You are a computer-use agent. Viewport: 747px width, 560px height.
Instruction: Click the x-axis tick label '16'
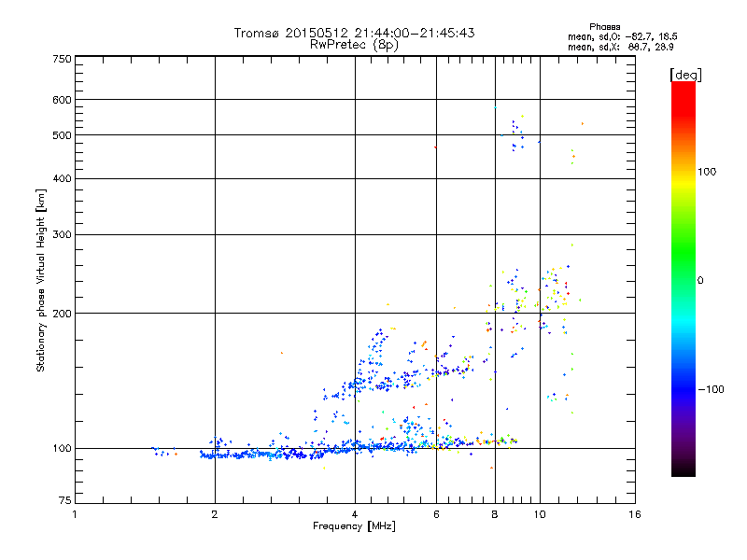(635, 514)
